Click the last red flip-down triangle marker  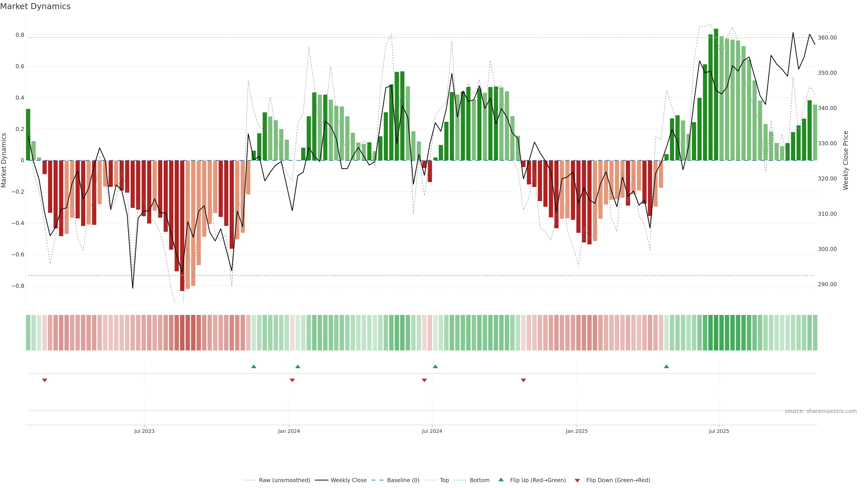click(523, 380)
